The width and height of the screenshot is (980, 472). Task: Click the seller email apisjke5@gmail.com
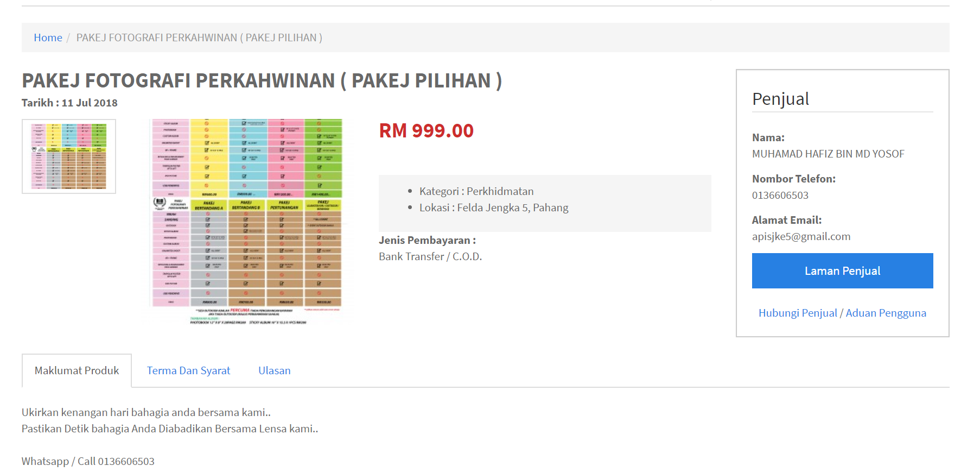801,236
